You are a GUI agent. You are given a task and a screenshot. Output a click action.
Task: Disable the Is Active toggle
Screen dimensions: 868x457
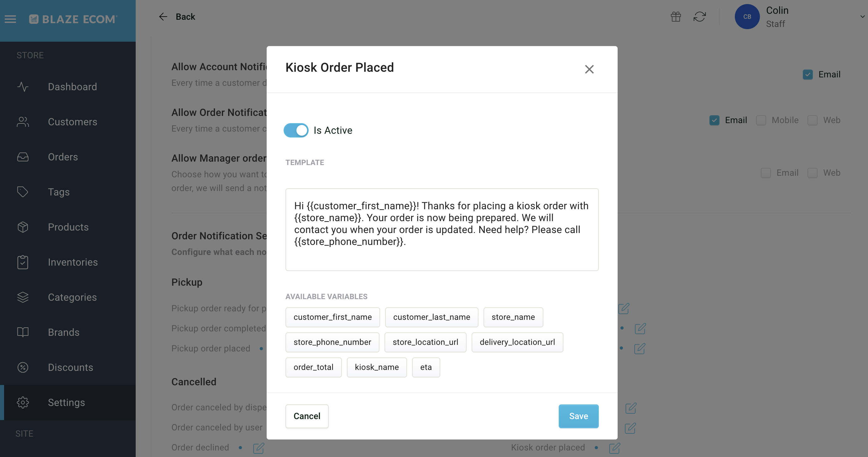296,130
